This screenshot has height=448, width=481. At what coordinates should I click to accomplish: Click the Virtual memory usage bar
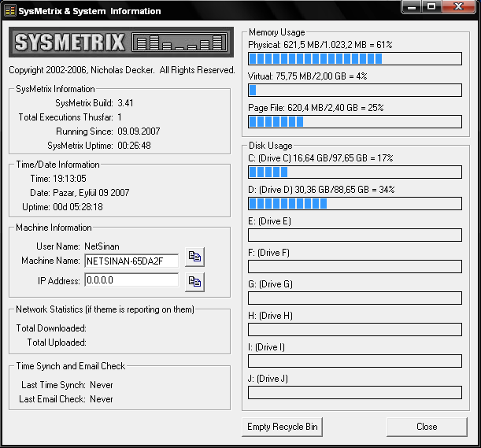(x=354, y=90)
